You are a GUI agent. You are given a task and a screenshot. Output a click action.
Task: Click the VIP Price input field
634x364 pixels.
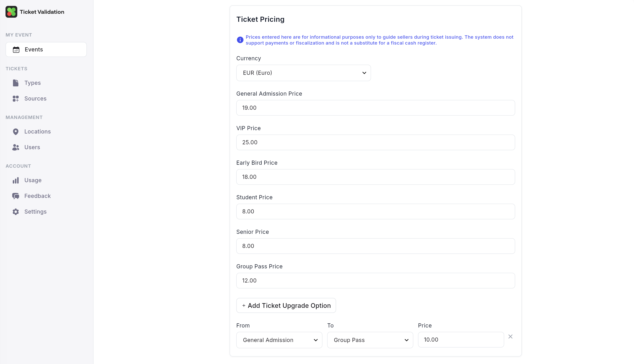[x=375, y=142]
